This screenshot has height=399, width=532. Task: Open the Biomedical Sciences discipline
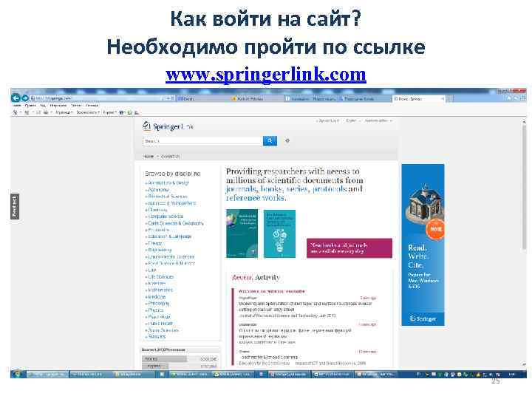click(167, 197)
